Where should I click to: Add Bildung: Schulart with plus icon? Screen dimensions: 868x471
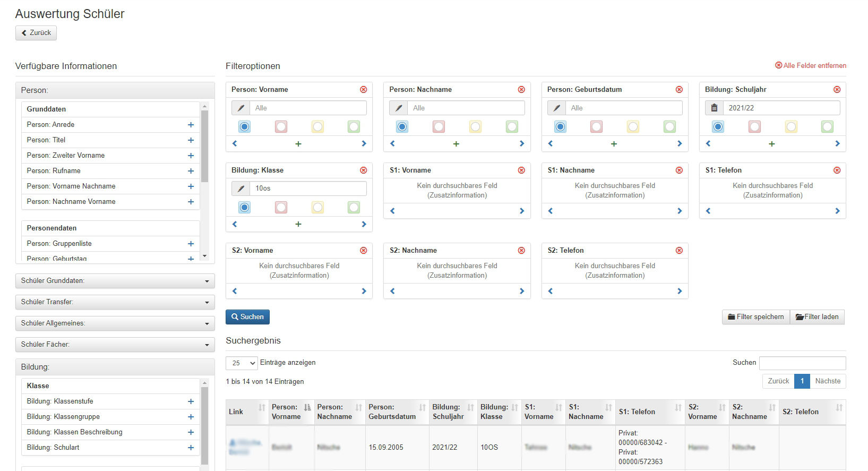tap(191, 448)
